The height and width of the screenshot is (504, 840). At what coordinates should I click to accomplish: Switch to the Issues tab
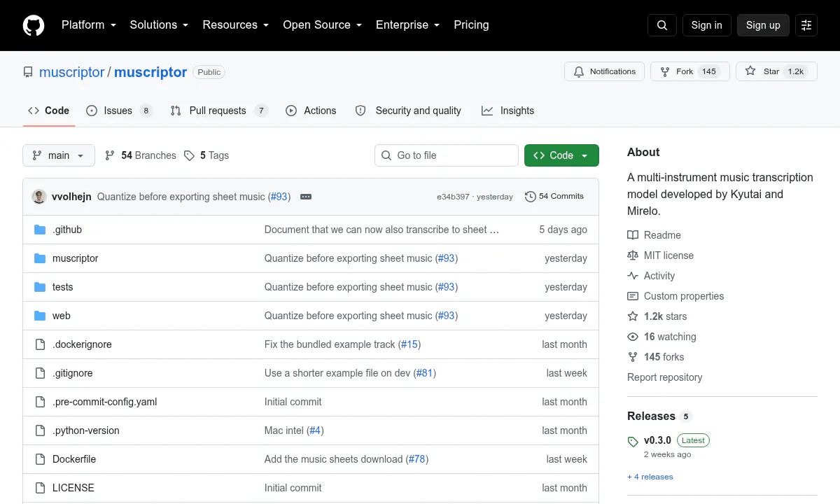[119, 111]
